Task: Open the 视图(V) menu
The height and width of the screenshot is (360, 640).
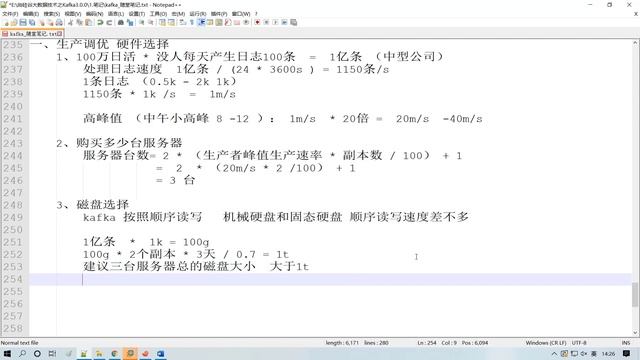Action: click(x=73, y=14)
